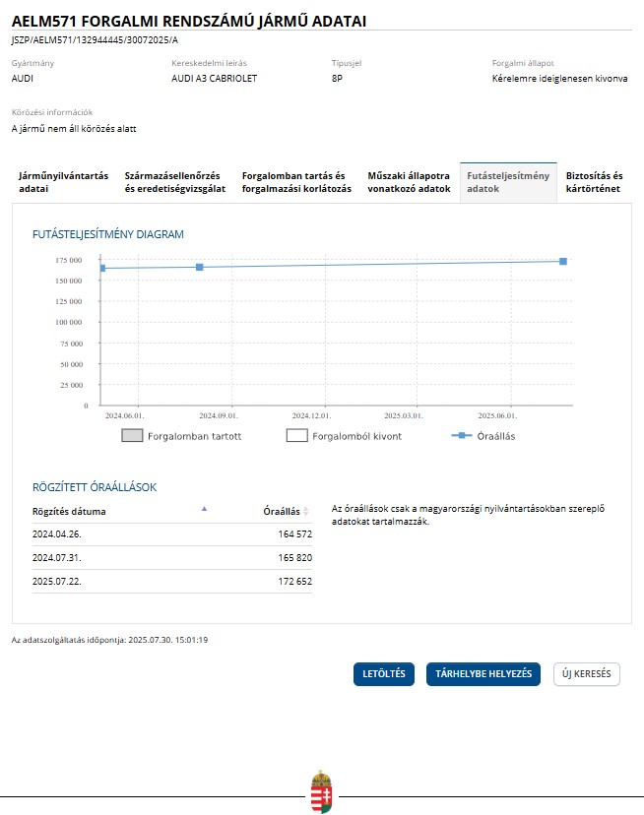Click the Forgalomban tartott gray legend box
The image size is (644, 815).
point(133,436)
